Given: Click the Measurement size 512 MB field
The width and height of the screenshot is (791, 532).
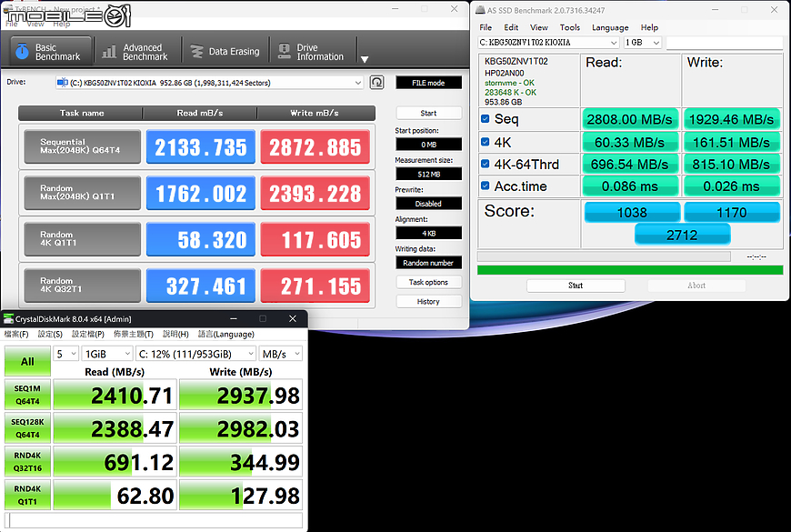Looking at the screenshot, I should pos(428,174).
